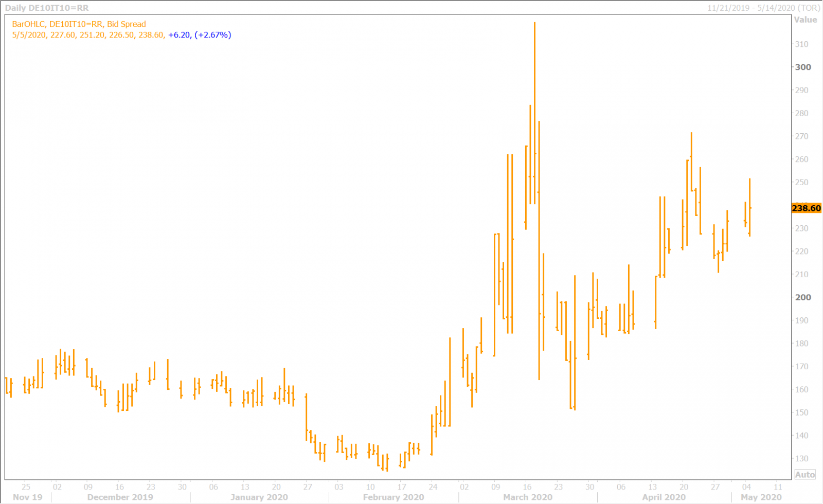Click the 'BarOHLC, DE10IT10=RR, Bid Spread' legend
This screenshot has width=823, height=504.
pos(79,24)
